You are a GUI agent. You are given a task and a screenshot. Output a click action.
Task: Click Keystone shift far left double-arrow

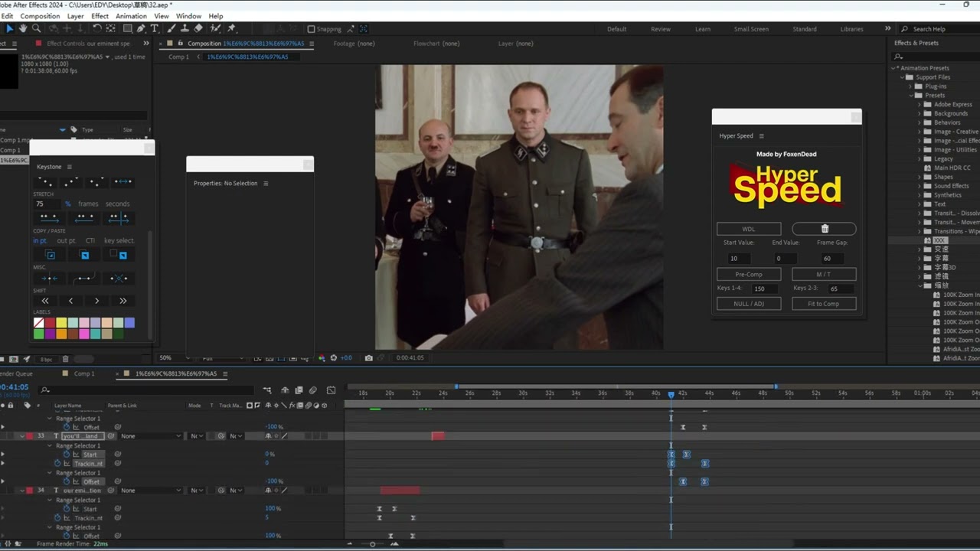click(45, 301)
